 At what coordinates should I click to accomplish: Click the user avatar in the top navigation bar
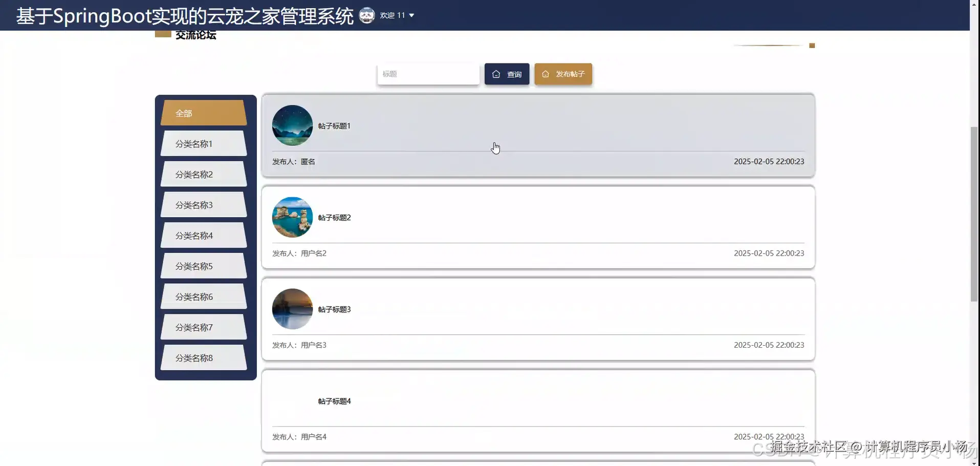pyautogui.click(x=366, y=15)
